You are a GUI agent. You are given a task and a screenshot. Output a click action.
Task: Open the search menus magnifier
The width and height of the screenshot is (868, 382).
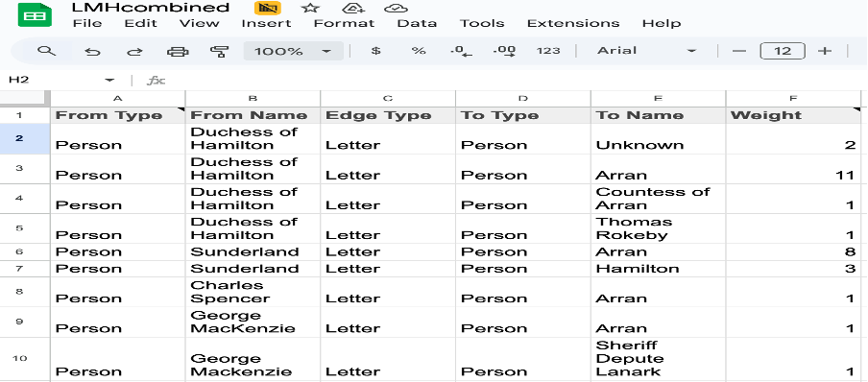click(46, 51)
